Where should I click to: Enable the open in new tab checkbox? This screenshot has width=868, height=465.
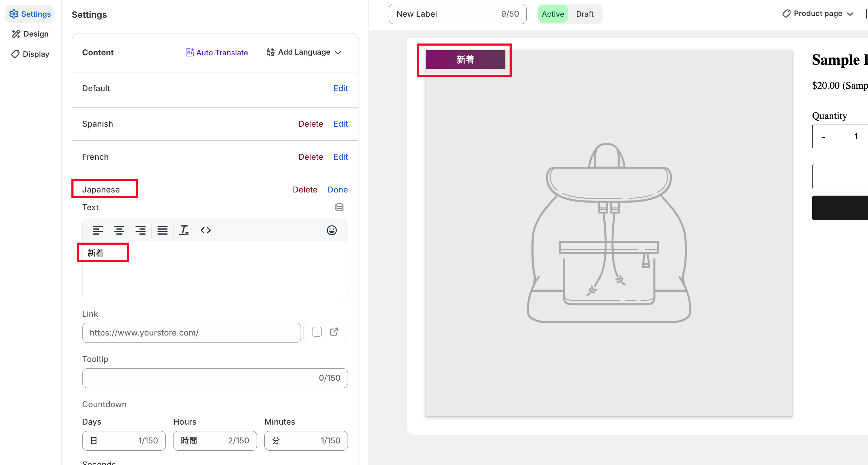tap(317, 332)
